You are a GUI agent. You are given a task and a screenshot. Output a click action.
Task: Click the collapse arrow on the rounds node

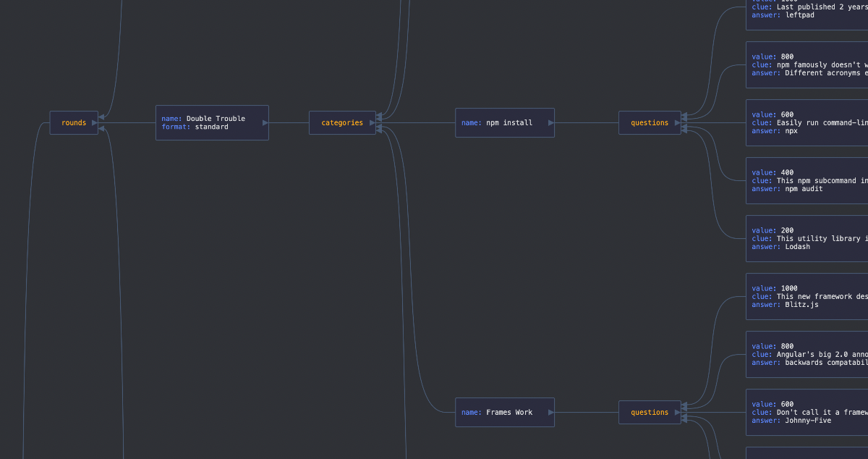(93, 122)
